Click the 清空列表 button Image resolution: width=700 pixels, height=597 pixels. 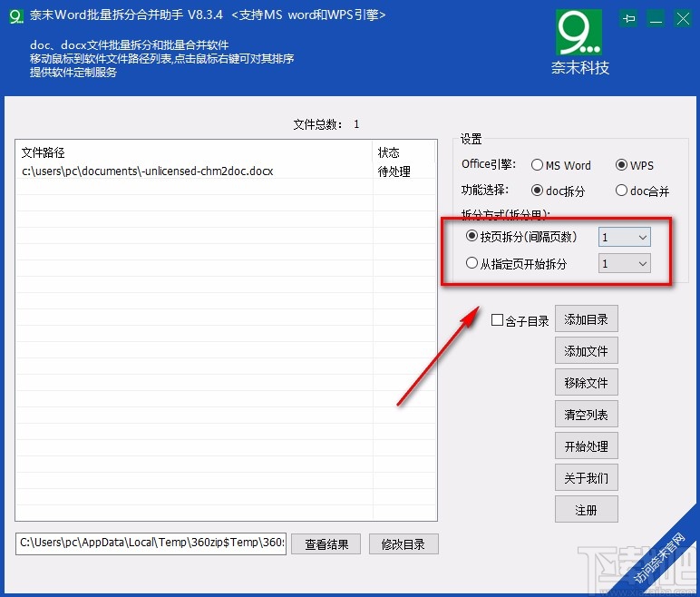[586, 415]
